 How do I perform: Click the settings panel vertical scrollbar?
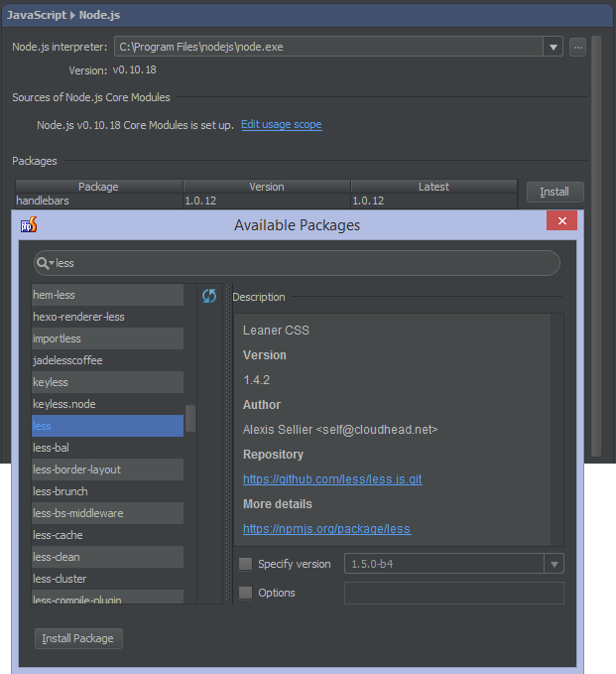coord(596,246)
